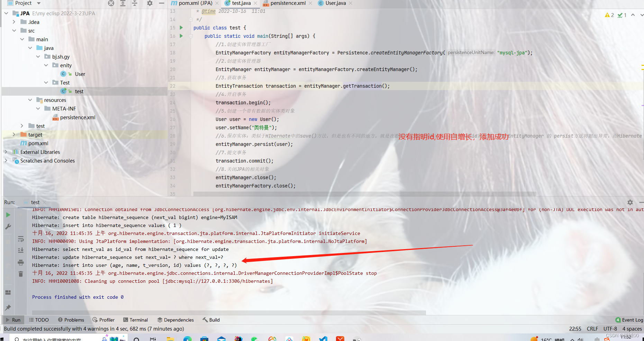This screenshot has width=644, height=341.
Task: Collapse the main folder
Action: (x=22, y=39)
